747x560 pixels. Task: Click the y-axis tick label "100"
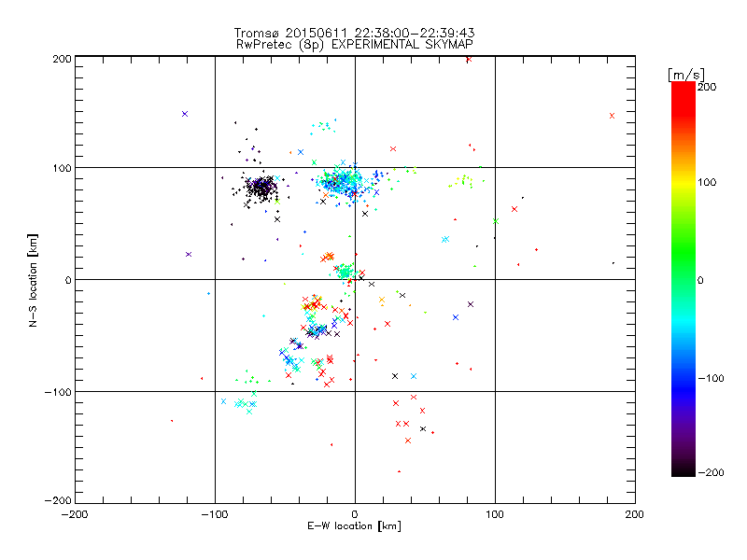tap(62, 168)
